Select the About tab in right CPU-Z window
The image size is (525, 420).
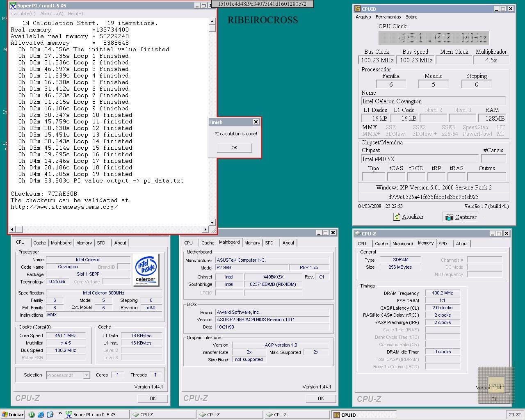pos(462,244)
